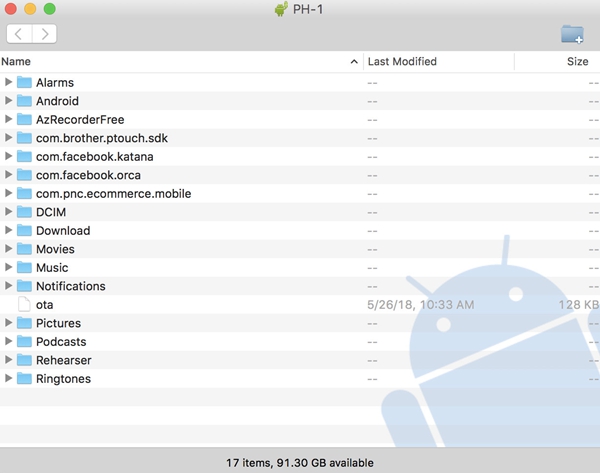This screenshot has width=600, height=473.
Task: Select the ota file document icon
Action: (24, 304)
